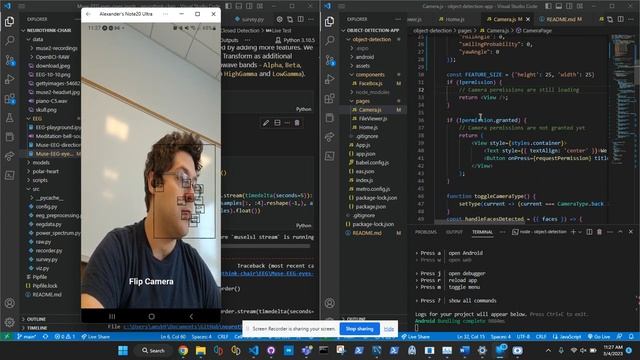
Task: Click Hide link on screen sharing bar
Action: point(389,329)
